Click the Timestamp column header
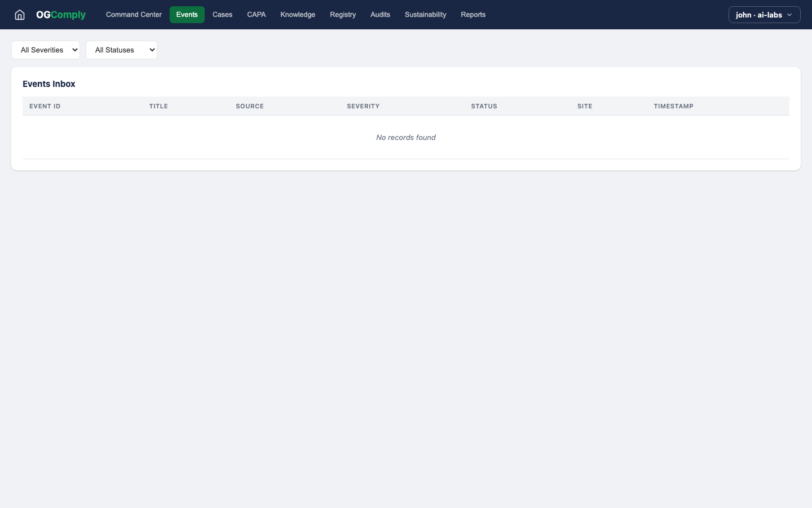This screenshot has height=508, width=812. coord(673,106)
